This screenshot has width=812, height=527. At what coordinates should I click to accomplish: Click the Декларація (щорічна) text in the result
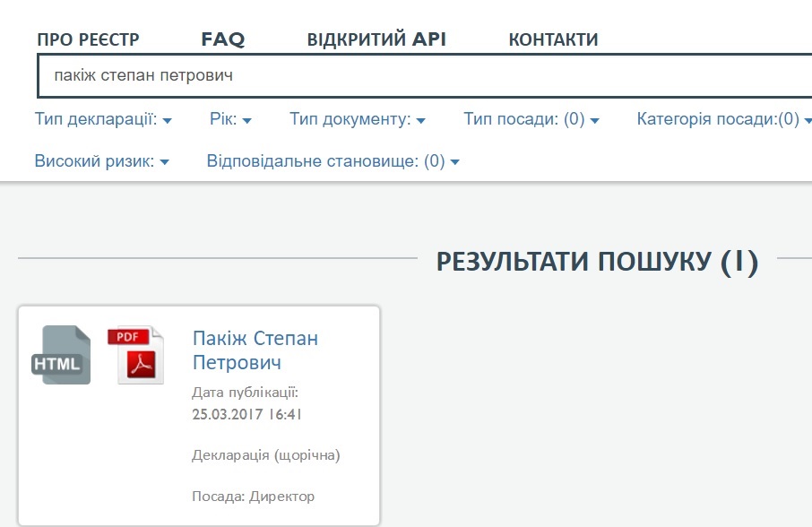coord(266,455)
